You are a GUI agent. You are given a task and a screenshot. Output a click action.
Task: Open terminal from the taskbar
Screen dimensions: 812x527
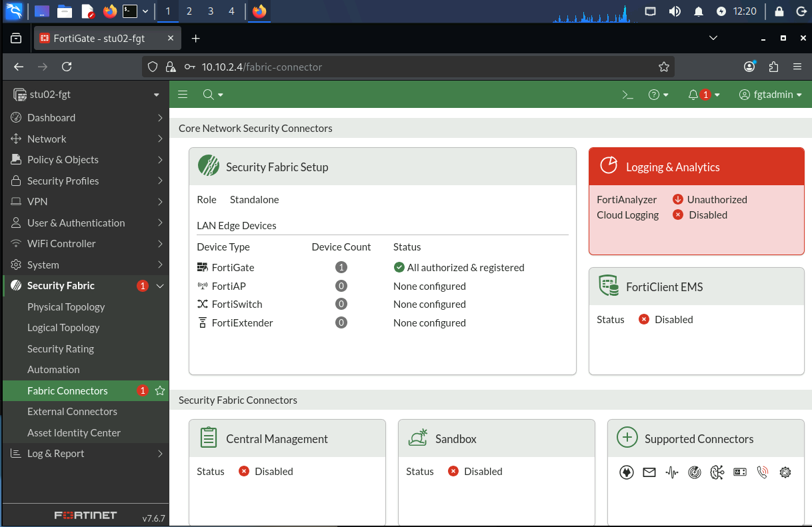click(131, 11)
